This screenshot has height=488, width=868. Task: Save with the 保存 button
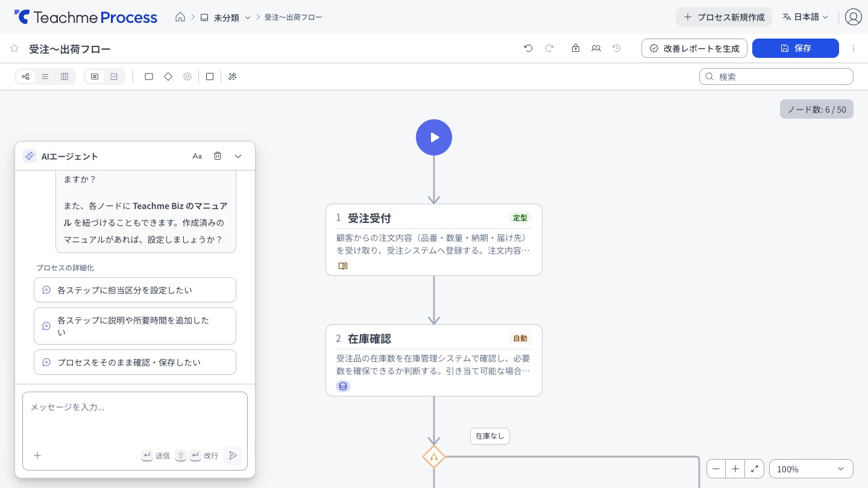pyautogui.click(x=796, y=48)
